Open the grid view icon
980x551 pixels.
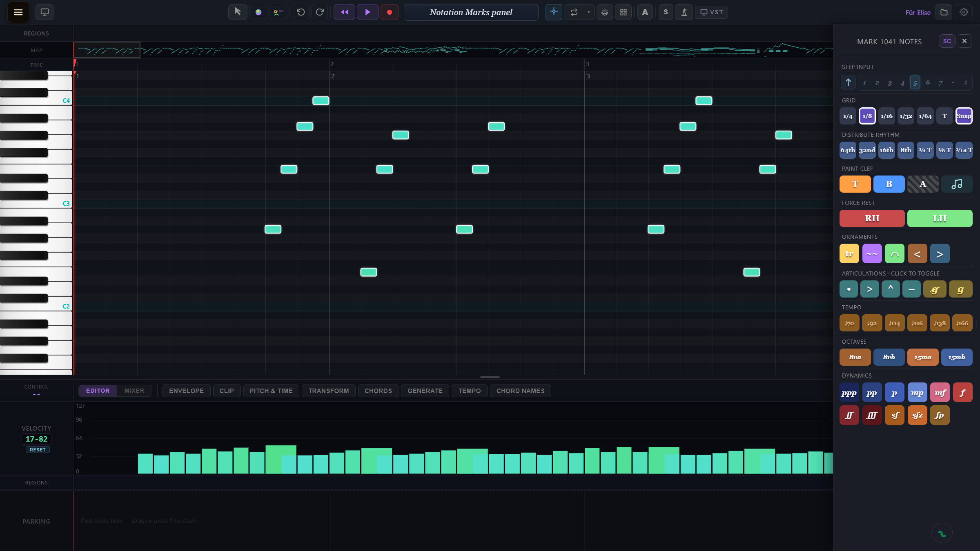point(624,12)
